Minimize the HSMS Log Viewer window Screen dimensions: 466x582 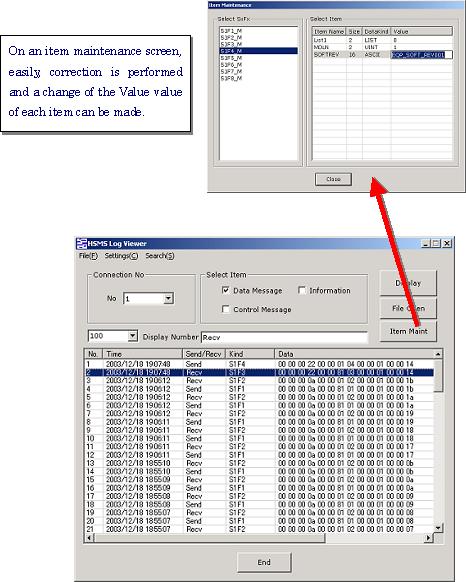(x=426, y=243)
